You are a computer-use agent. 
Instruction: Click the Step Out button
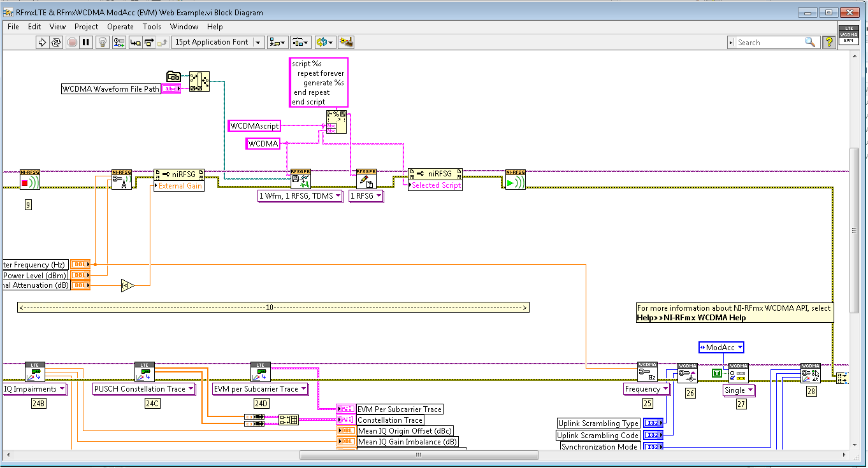163,42
